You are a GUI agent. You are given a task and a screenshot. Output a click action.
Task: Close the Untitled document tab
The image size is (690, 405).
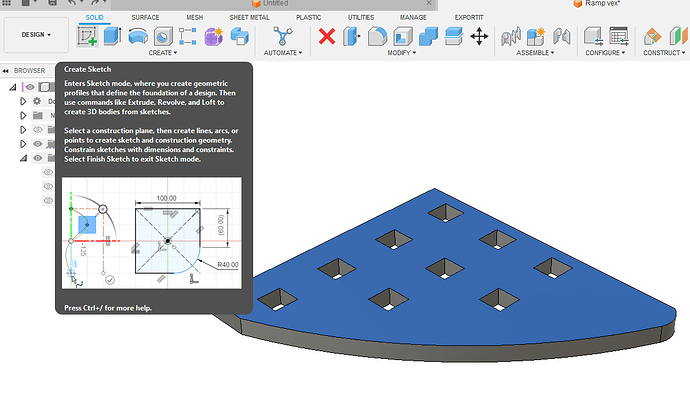[429, 3]
